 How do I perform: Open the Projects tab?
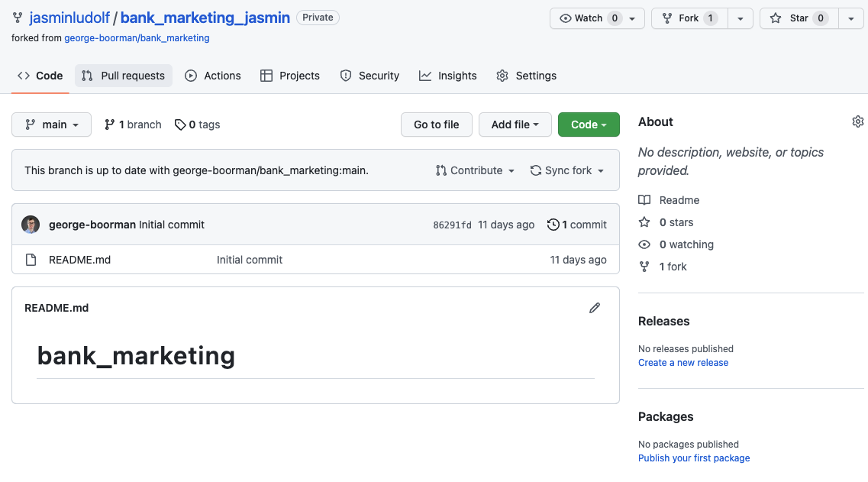[290, 76]
